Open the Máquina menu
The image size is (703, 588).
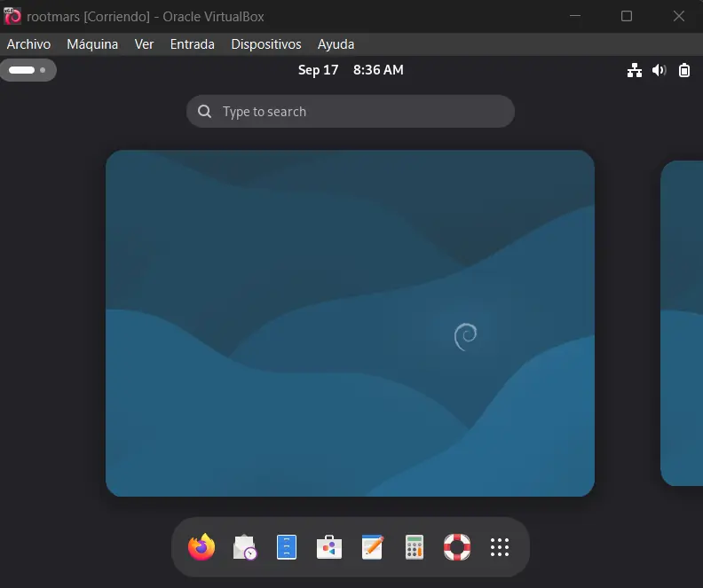coord(92,44)
